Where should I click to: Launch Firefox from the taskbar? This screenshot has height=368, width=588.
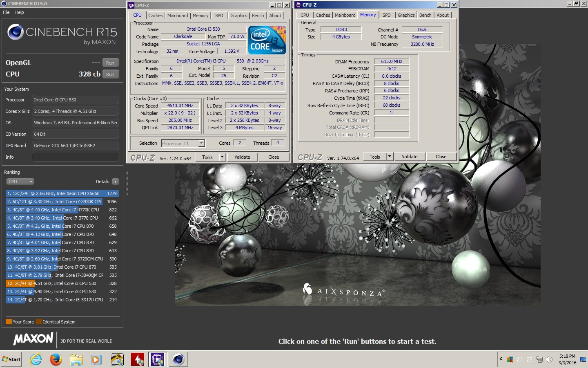pos(56,359)
